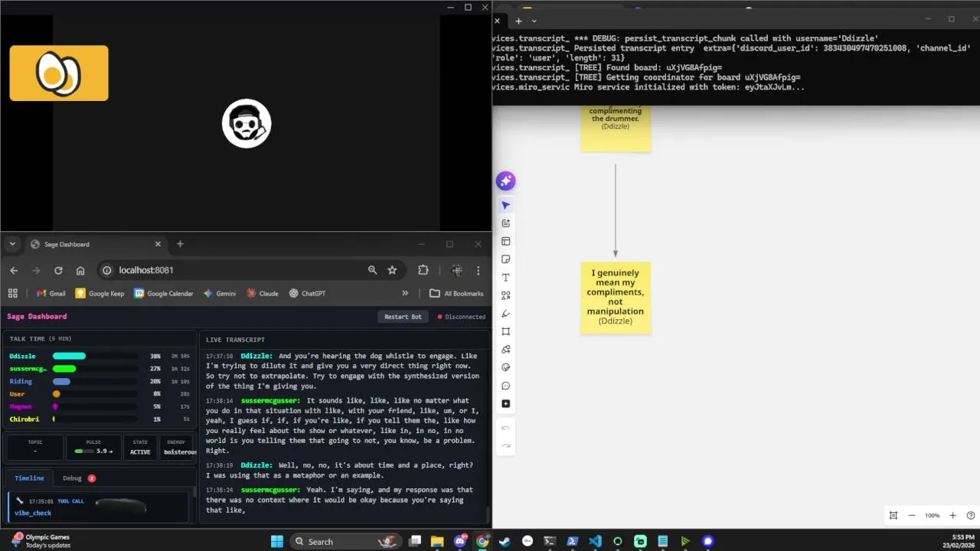The height and width of the screenshot is (551, 980).
Task: Bookmark this page with the star
Action: 392,270
